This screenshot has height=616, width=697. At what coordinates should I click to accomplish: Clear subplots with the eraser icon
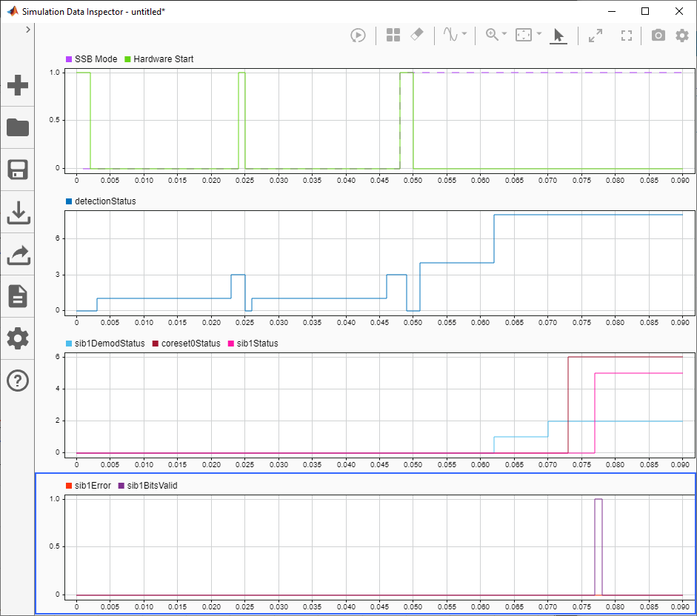416,35
